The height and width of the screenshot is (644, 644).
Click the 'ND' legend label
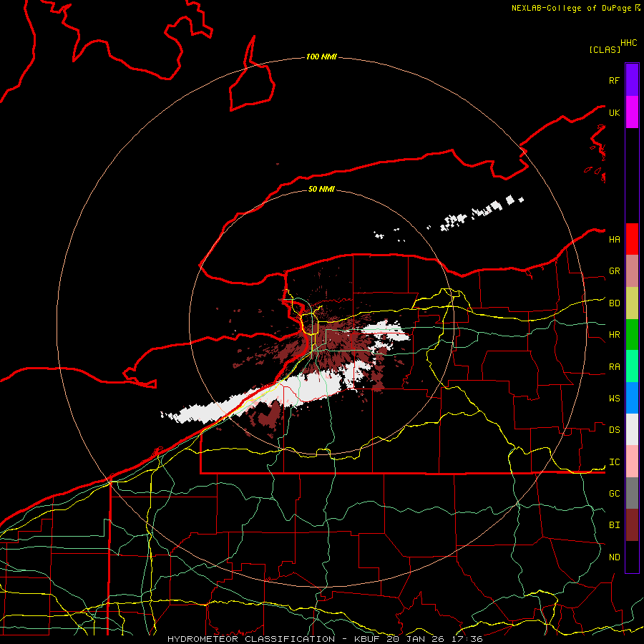pos(614,557)
